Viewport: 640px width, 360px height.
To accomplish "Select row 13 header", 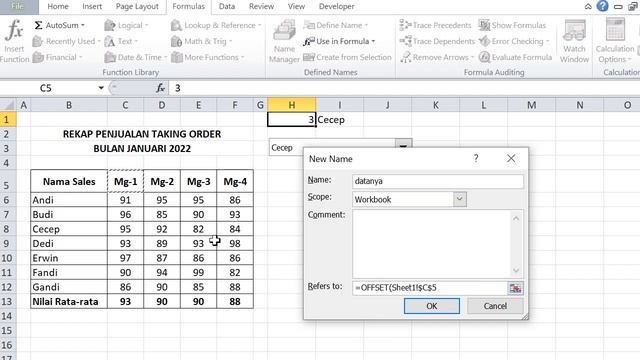I will coord(7,302).
